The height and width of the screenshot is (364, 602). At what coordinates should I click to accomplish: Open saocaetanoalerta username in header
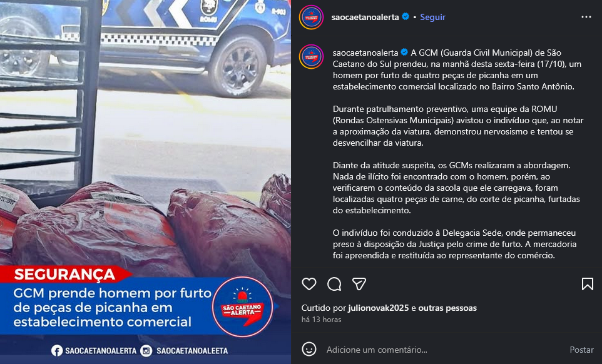[365, 18]
